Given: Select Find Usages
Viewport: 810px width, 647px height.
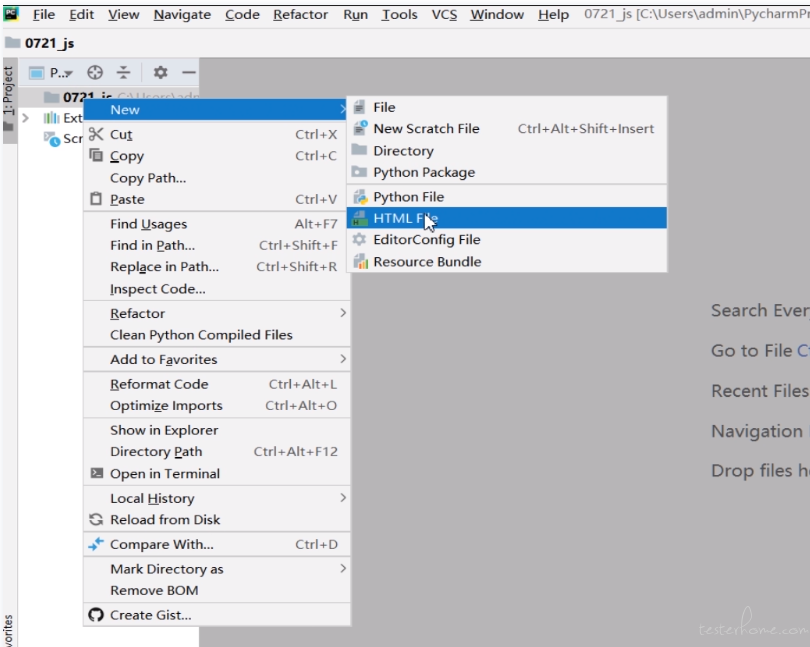Looking at the screenshot, I should 216,224.
